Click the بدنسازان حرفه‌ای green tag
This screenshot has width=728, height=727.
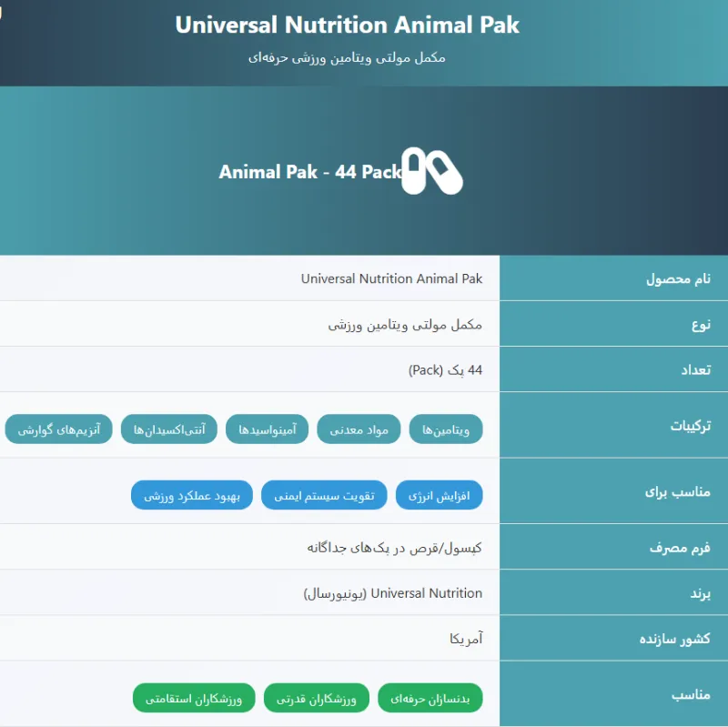[430, 698]
